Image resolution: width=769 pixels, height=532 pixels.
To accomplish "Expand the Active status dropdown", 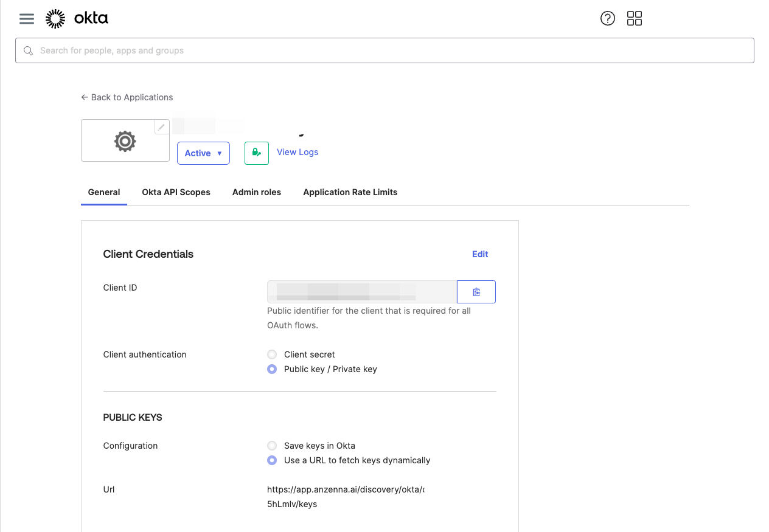I will point(203,153).
